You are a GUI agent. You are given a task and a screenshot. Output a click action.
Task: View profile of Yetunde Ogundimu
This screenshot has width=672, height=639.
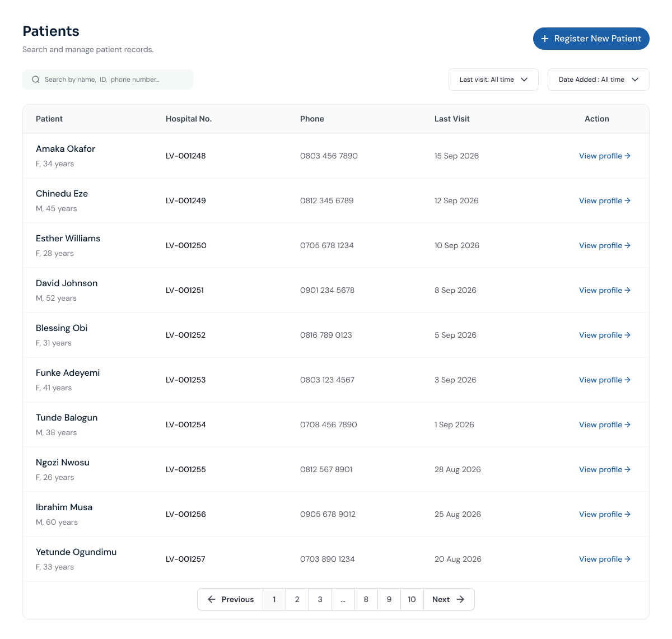tap(605, 559)
